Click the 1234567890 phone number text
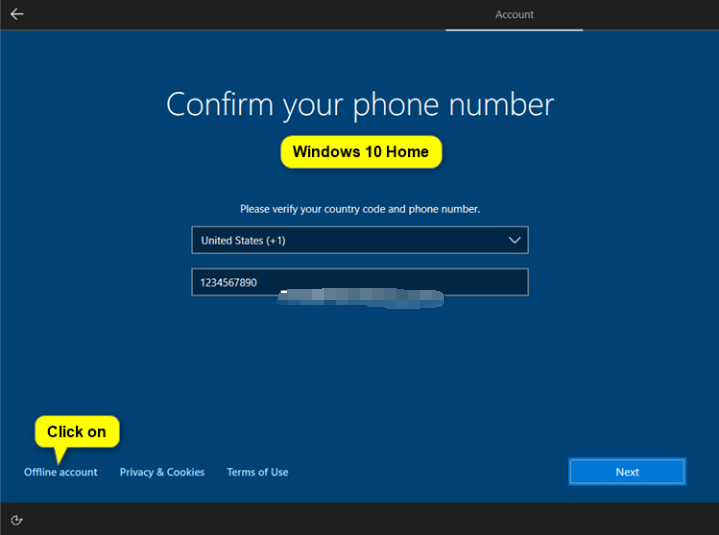 click(x=229, y=283)
